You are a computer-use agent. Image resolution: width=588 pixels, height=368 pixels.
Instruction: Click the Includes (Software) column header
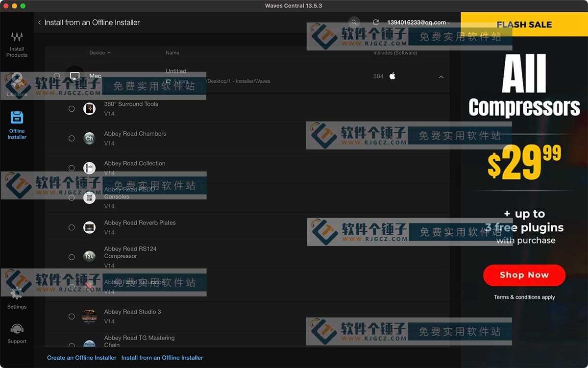coord(395,53)
